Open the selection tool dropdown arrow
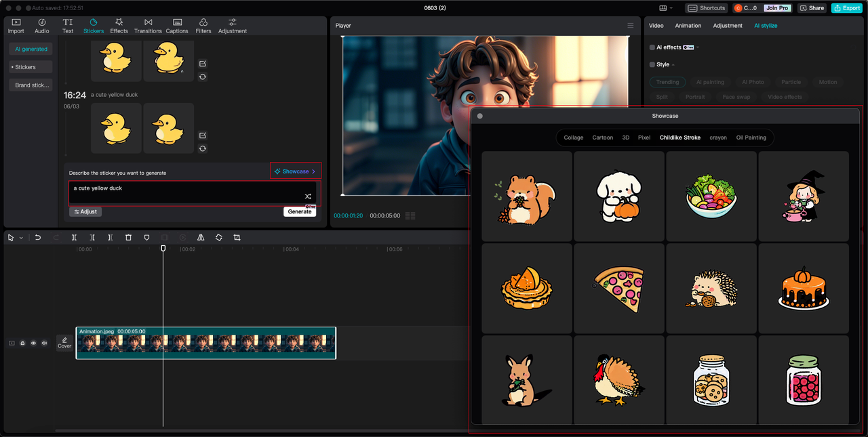Viewport: 868px width, 437px height. [x=21, y=238]
